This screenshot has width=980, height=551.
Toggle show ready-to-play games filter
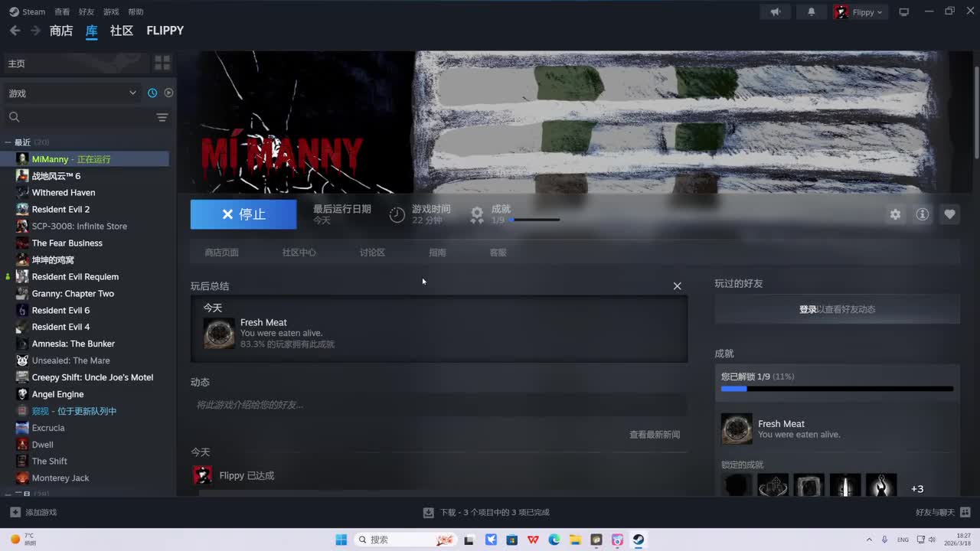click(x=168, y=93)
